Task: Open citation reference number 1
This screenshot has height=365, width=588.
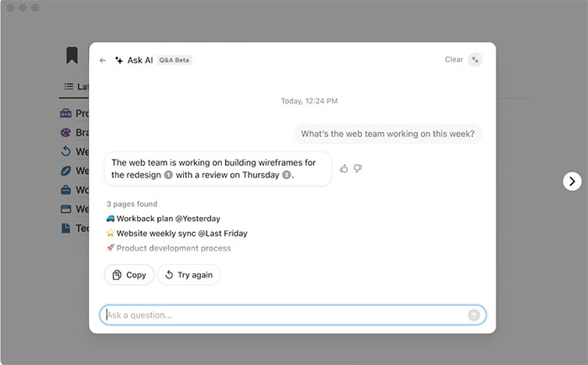Action: (168, 175)
